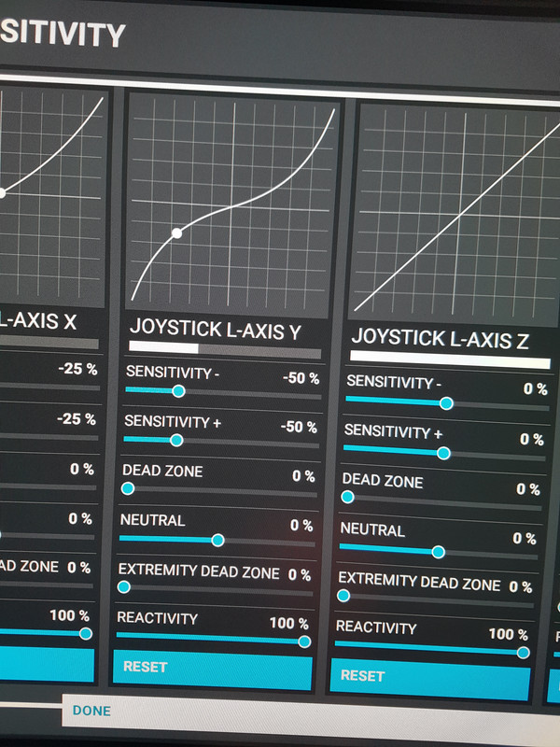Click the white point on L-Axis Y curve
The image size is (560, 747).
coord(176,233)
